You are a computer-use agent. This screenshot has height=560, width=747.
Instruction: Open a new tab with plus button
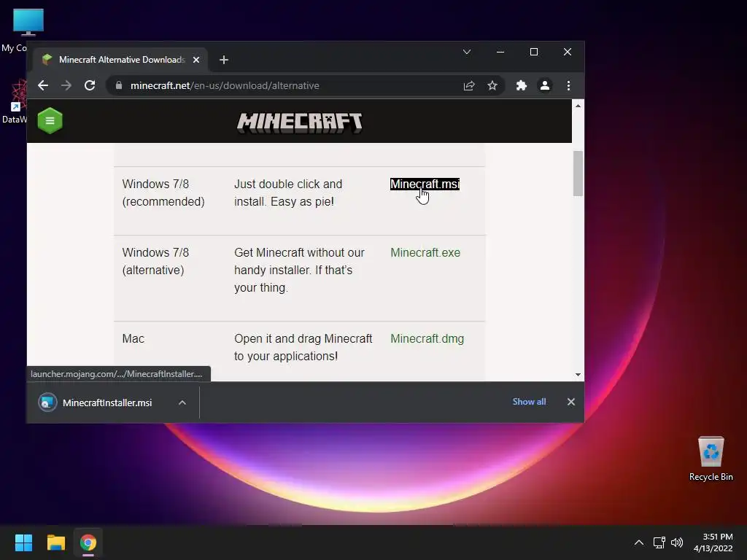(x=224, y=60)
